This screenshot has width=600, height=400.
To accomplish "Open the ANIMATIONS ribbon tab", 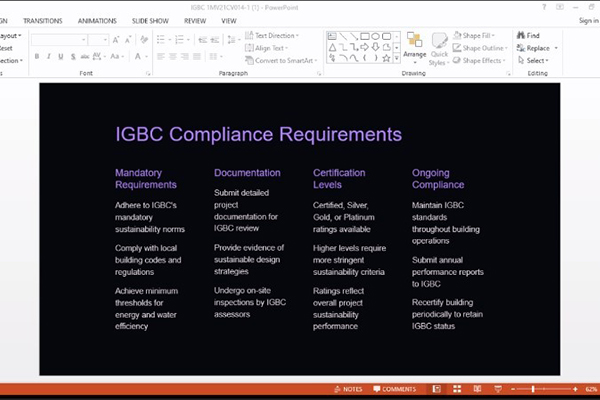I will point(97,21).
